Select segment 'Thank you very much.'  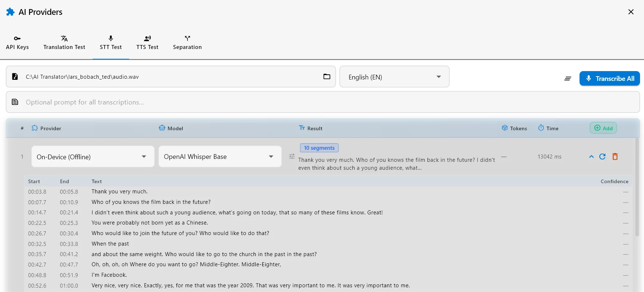(x=120, y=192)
